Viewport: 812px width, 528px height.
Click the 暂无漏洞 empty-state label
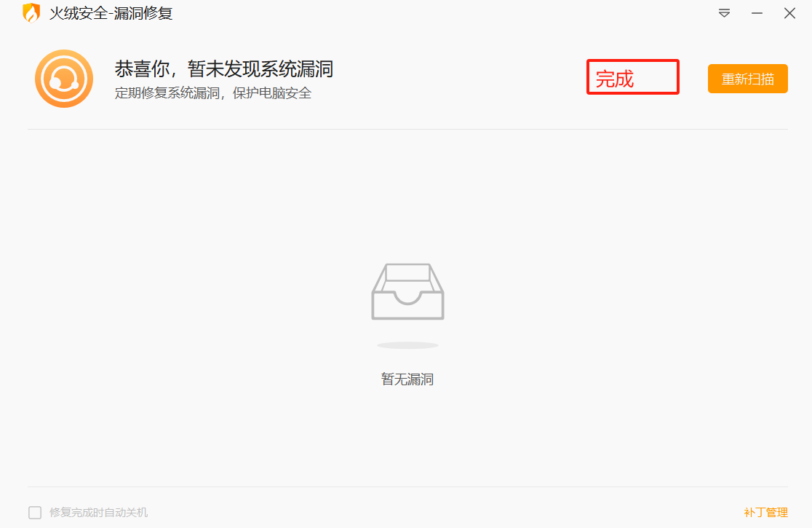pyautogui.click(x=407, y=379)
